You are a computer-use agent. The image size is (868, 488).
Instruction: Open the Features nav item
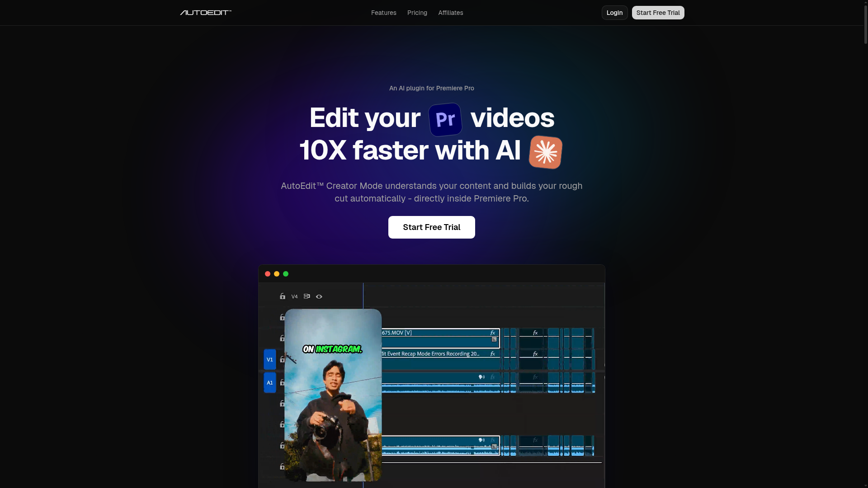pos(384,13)
